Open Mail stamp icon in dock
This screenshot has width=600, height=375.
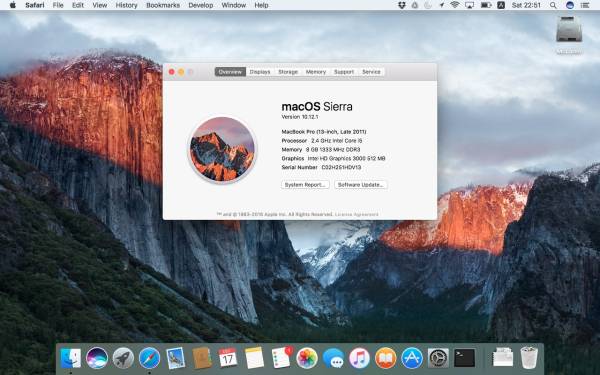(176, 359)
